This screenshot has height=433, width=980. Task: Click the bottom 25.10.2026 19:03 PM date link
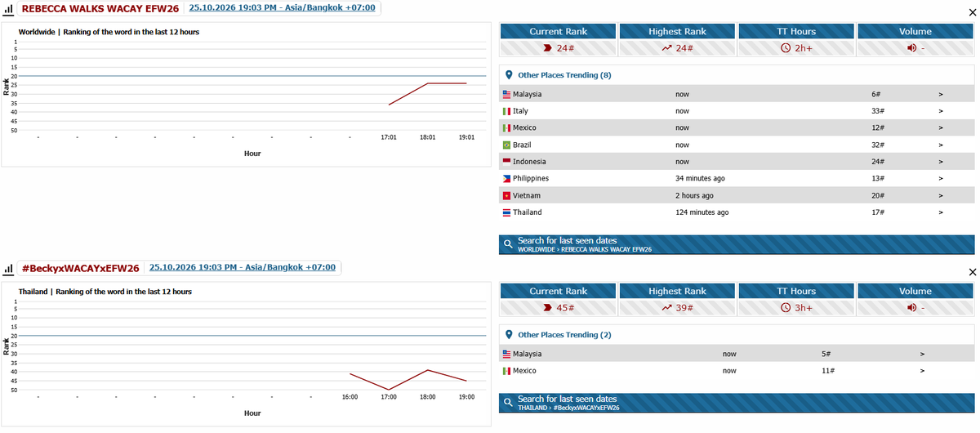(x=243, y=267)
